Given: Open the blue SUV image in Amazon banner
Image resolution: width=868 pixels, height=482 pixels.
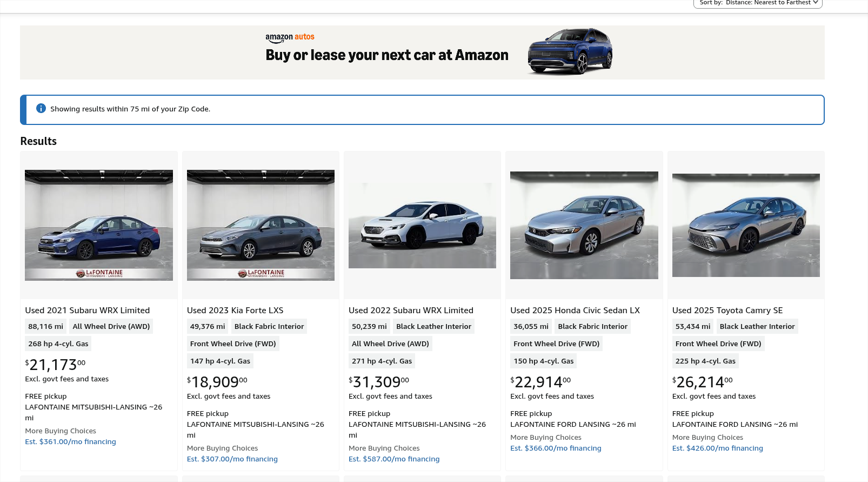Looking at the screenshot, I should point(570,51).
